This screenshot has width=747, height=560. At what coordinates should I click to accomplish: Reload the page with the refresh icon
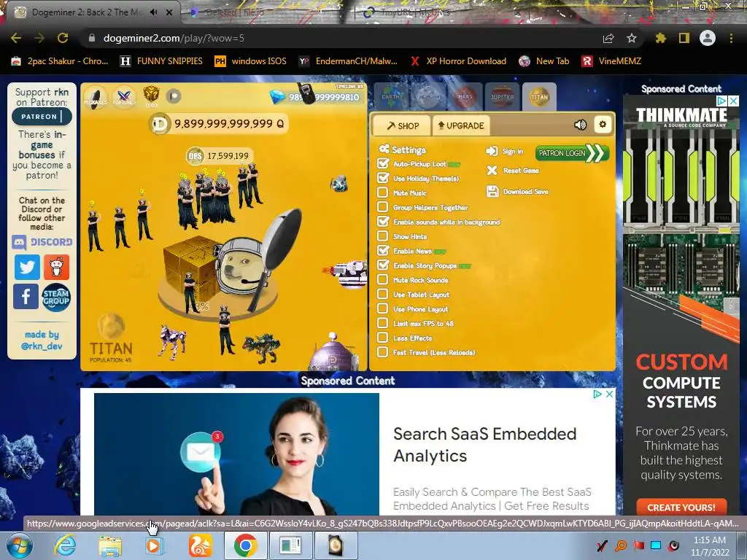tap(63, 38)
